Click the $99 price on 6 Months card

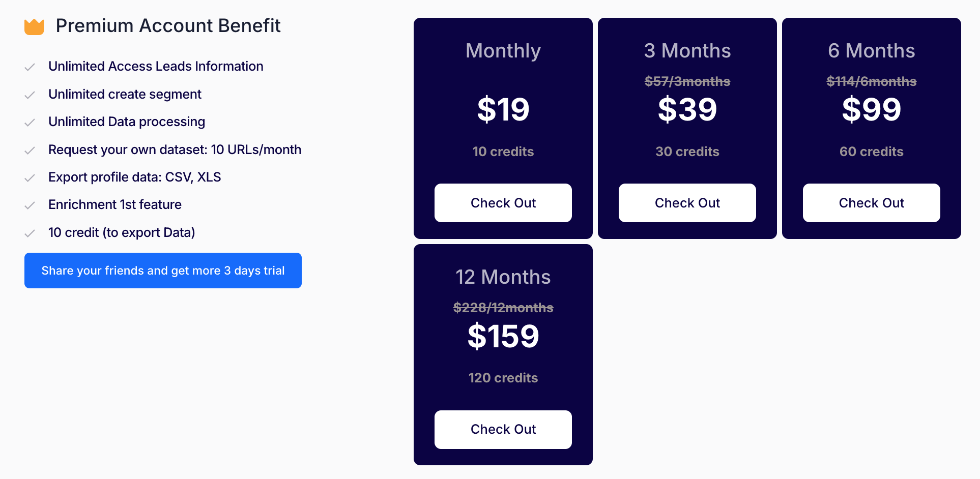point(871,109)
